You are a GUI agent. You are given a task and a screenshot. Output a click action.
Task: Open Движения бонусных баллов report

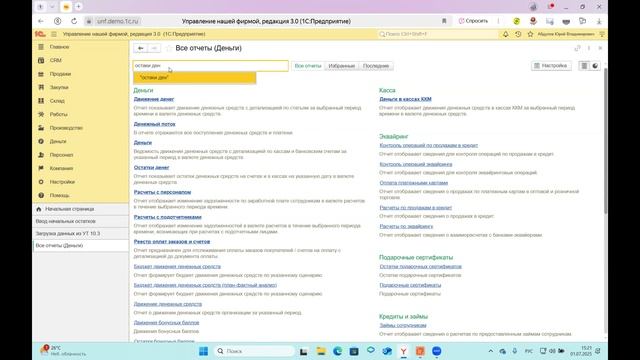[167, 322]
